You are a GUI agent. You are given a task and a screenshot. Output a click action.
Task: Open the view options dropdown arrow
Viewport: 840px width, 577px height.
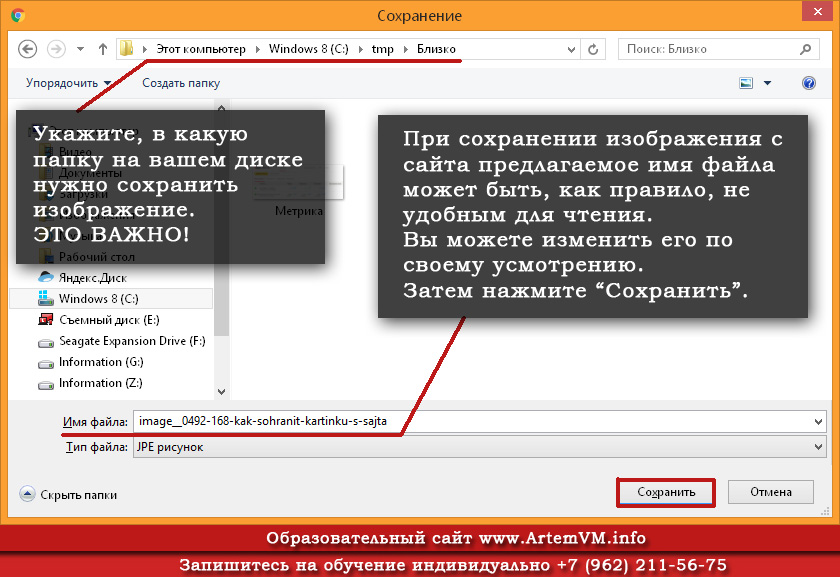(x=767, y=83)
